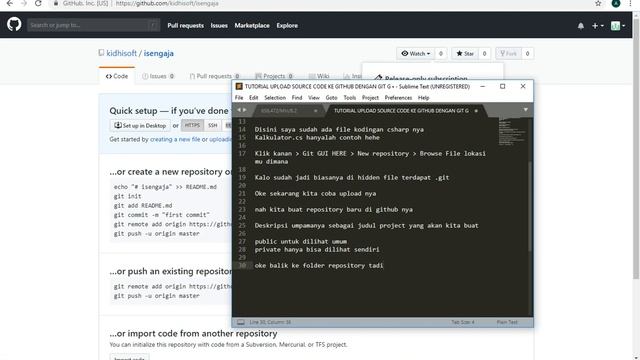
Task: Click the repository book icon beside kidhisoft
Action: (x=101, y=53)
